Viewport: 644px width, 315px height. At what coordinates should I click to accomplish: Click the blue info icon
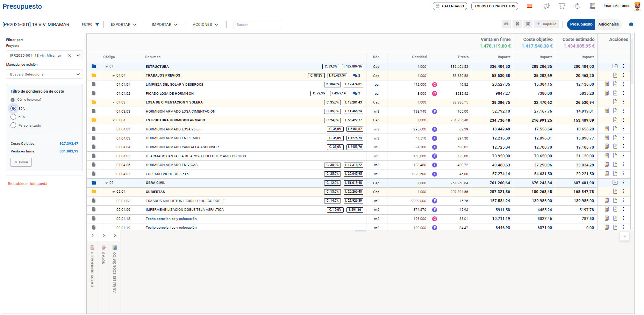[x=631, y=24]
